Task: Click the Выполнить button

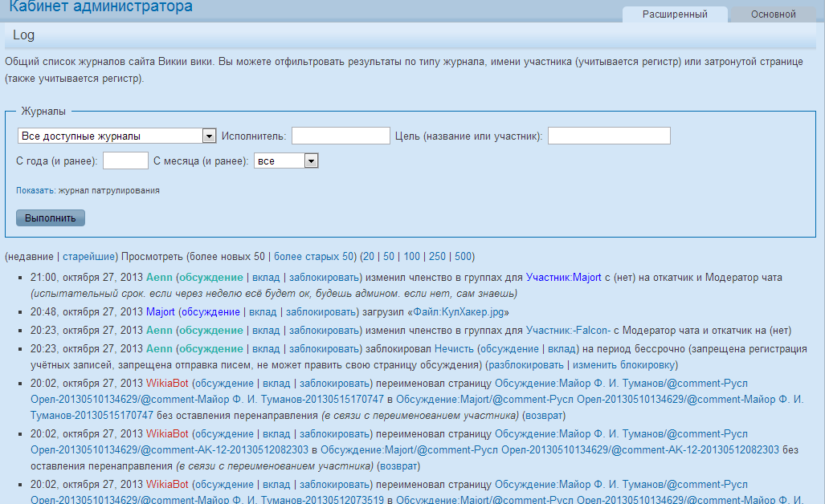Action: [x=51, y=217]
